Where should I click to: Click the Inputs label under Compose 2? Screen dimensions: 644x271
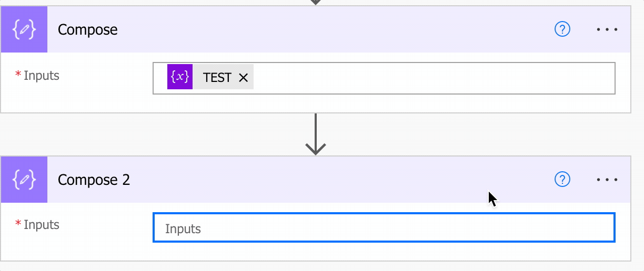(x=42, y=225)
